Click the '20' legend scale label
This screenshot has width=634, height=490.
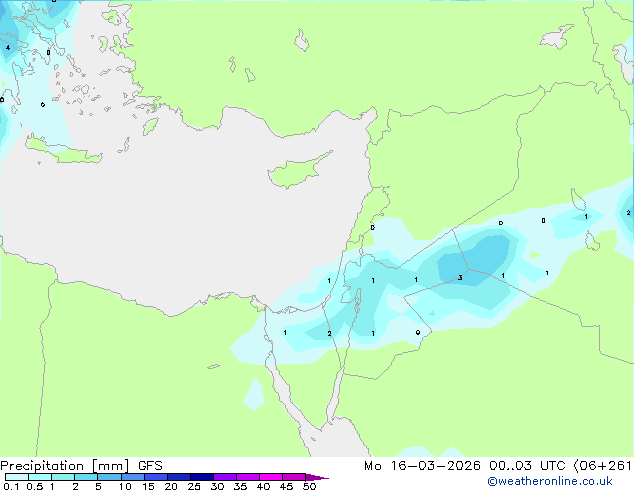pyautogui.click(x=171, y=486)
